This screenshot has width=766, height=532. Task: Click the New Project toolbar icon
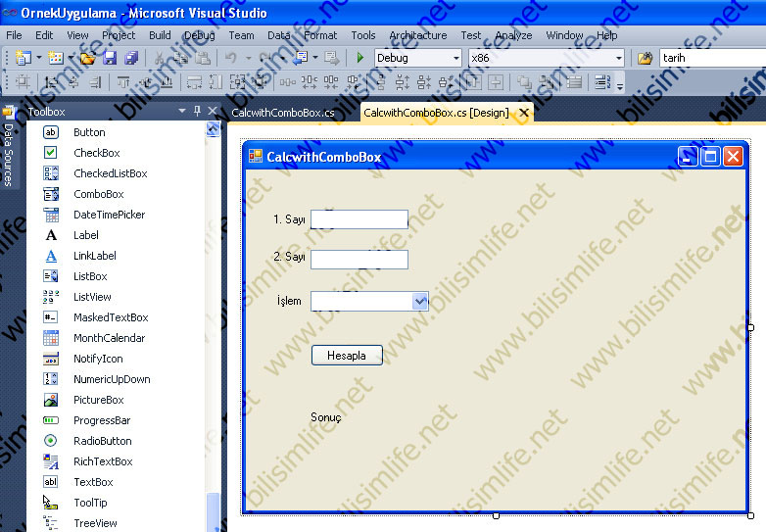[x=23, y=58]
